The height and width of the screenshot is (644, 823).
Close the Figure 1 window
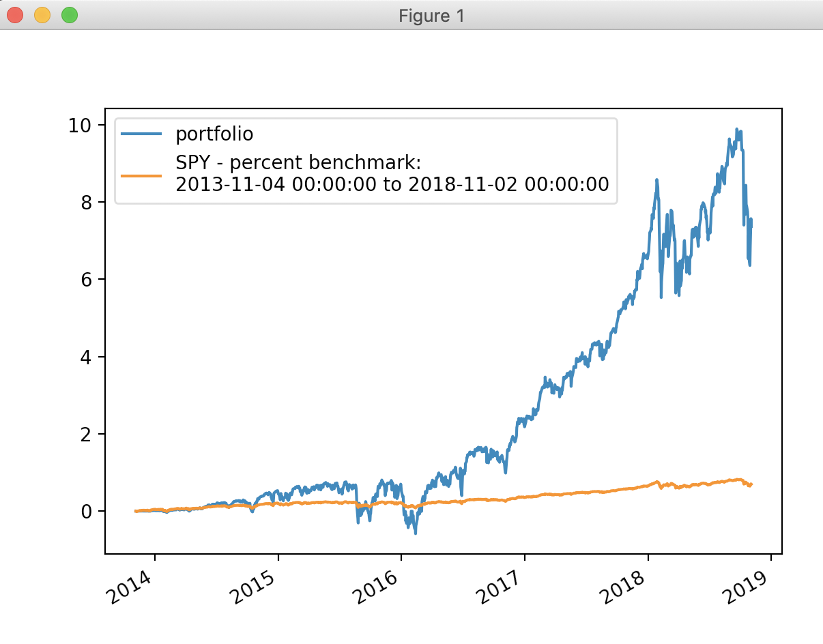point(15,15)
